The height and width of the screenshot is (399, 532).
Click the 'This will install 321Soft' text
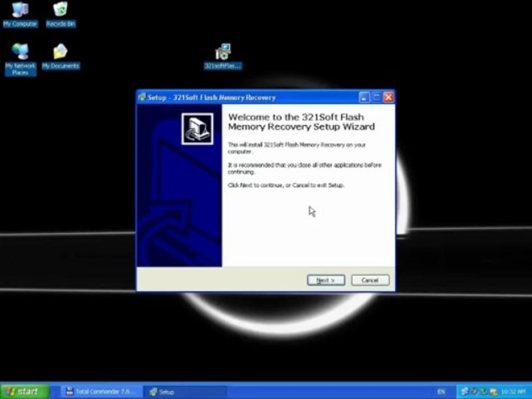296,148
